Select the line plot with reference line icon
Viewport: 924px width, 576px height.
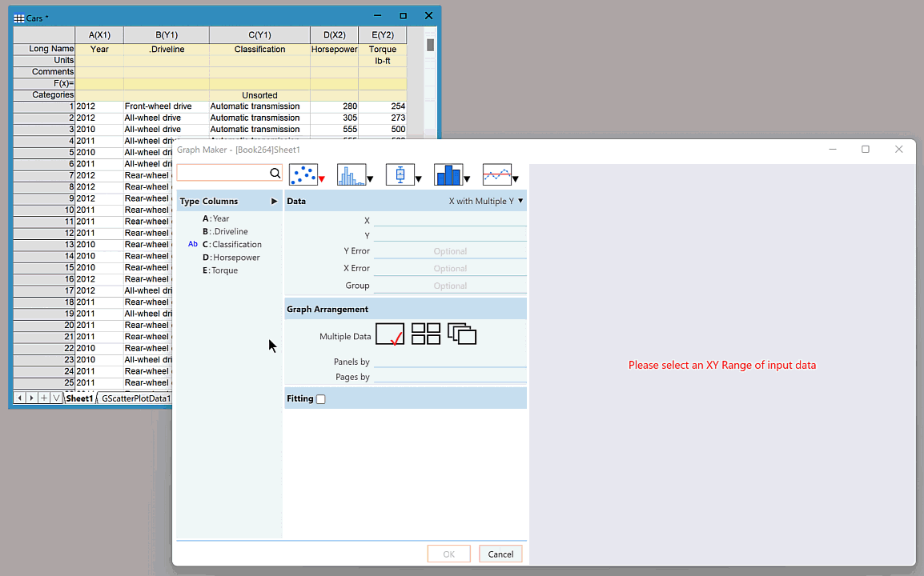tap(496, 174)
